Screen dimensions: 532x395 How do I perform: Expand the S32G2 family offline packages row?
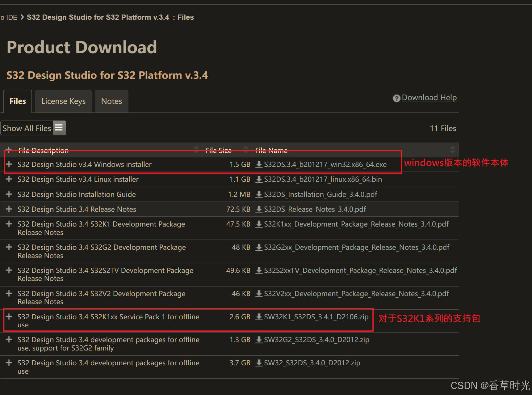tap(9, 339)
